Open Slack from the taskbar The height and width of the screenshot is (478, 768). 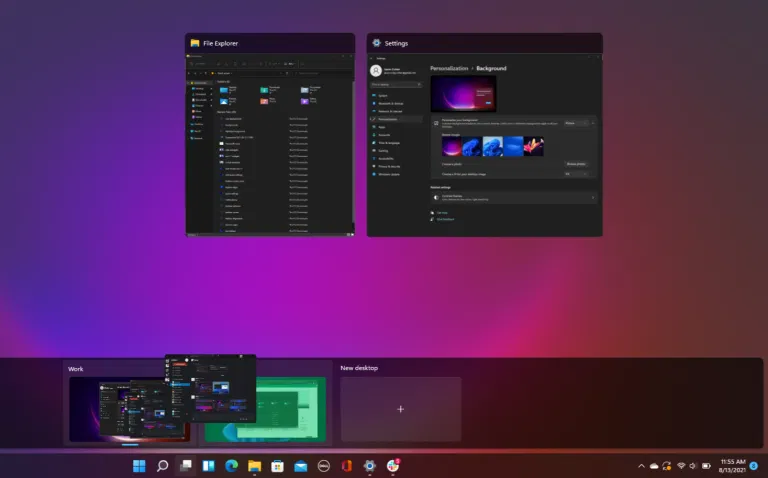(393, 466)
